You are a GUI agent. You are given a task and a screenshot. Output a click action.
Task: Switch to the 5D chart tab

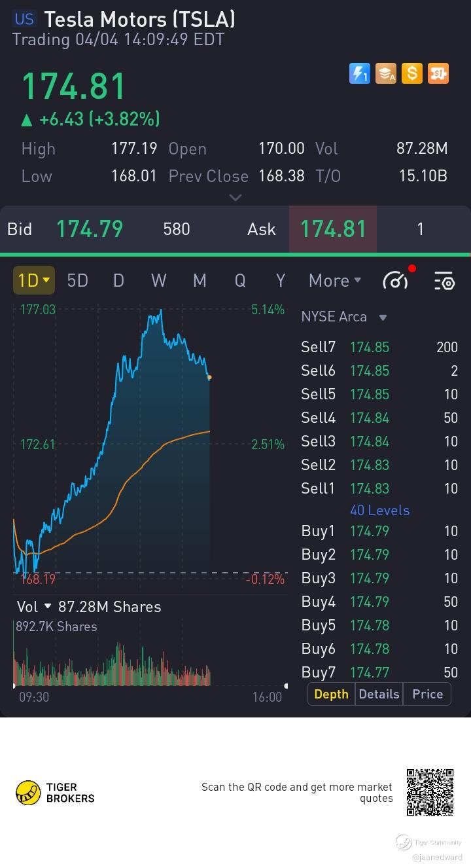[77, 280]
